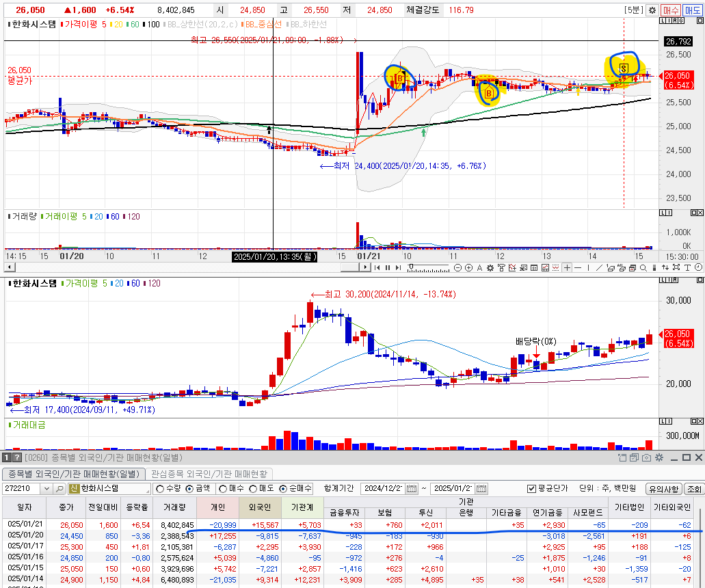Viewport: 705px width, 588px height.
Task: Open chart settings gear beside 매수 button
Action: tap(652, 10)
